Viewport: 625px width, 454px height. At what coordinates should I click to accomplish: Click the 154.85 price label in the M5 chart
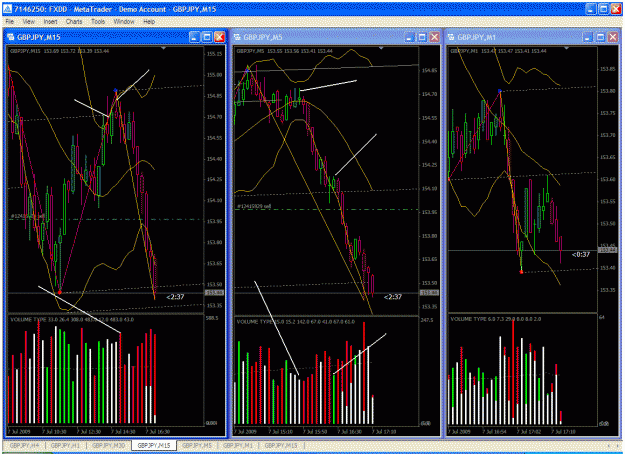(x=429, y=71)
